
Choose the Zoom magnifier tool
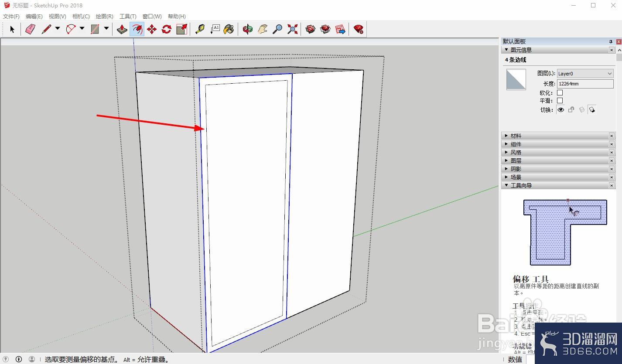click(x=277, y=29)
